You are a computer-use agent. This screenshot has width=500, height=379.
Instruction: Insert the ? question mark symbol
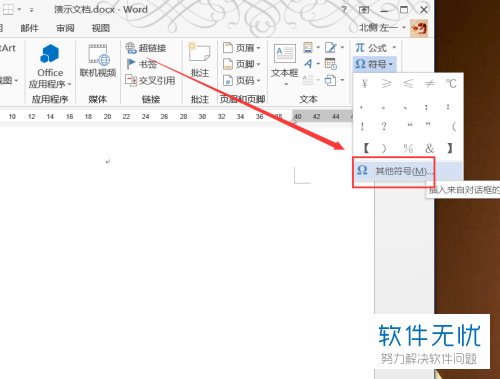coord(384,126)
